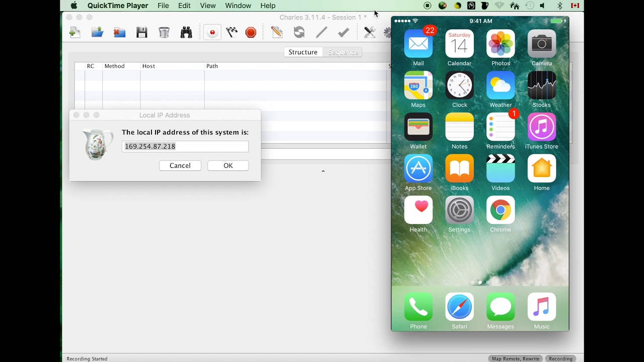Click the volume icon in menu bar
The image size is (644, 362).
[543, 6]
